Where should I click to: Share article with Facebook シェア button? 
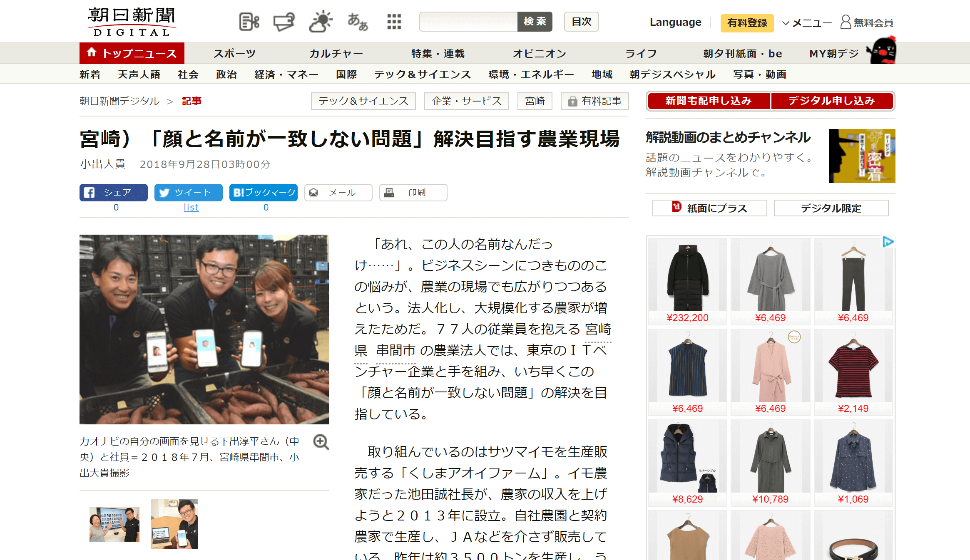tap(113, 193)
